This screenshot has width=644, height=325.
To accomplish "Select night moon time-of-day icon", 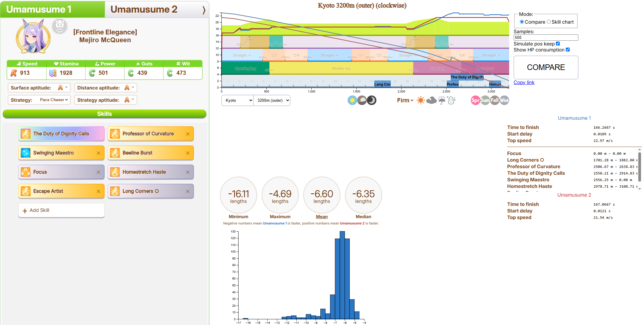I will (372, 100).
